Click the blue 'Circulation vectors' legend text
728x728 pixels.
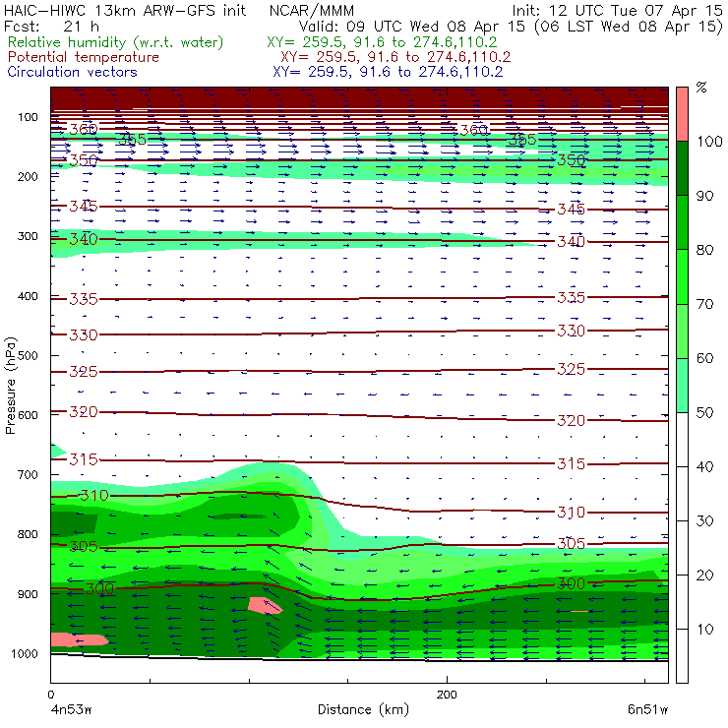tap(73, 72)
